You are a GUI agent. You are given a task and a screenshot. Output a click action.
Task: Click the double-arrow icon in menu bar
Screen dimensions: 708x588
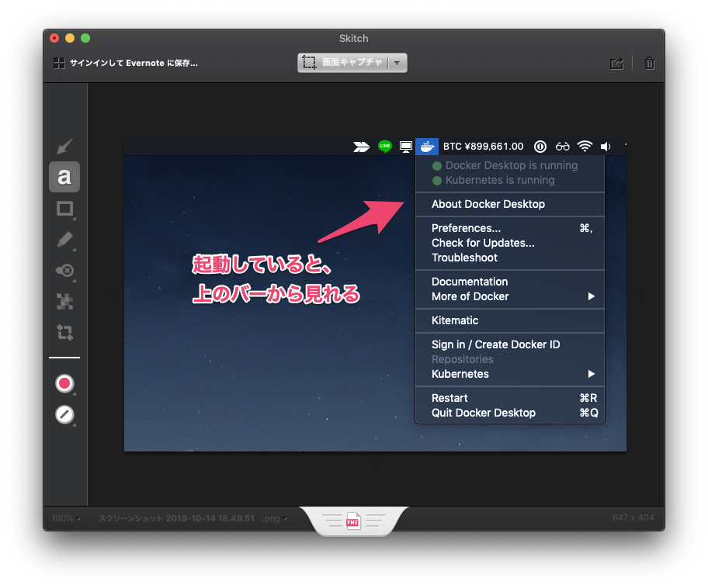pyautogui.click(x=361, y=147)
